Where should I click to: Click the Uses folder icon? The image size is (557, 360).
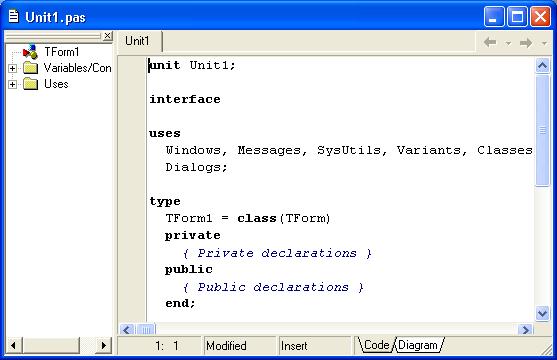(x=31, y=84)
